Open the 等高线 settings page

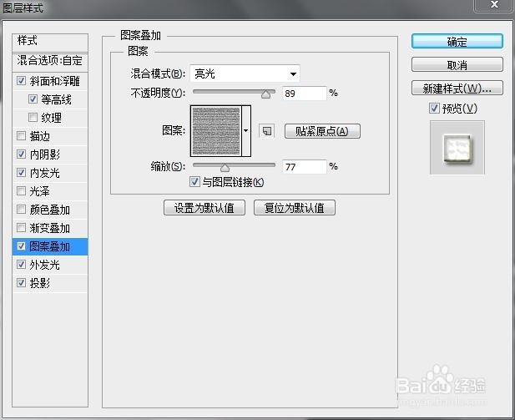click(x=57, y=99)
